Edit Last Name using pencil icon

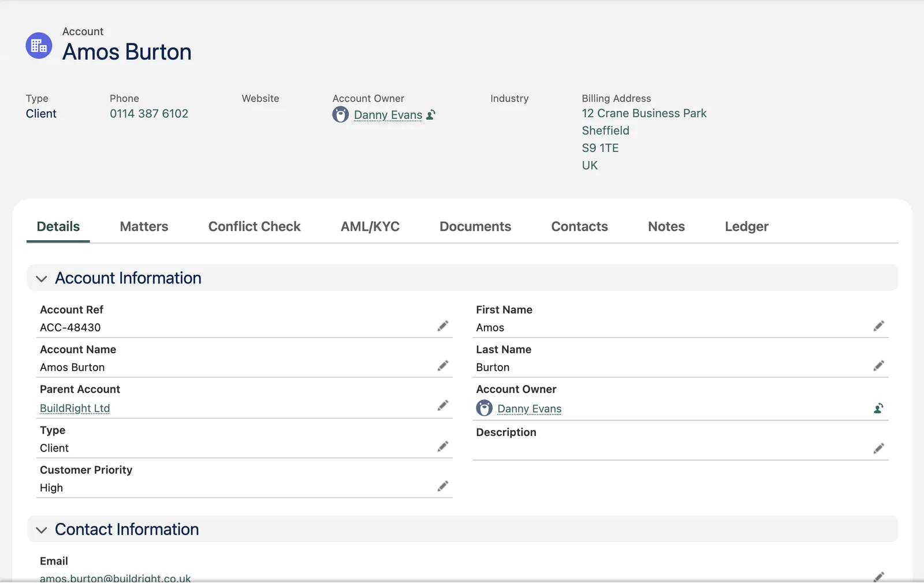879,366
